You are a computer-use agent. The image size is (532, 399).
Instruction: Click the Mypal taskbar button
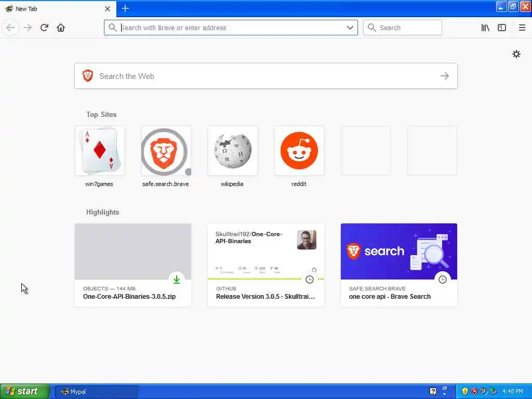pos(97,392)
